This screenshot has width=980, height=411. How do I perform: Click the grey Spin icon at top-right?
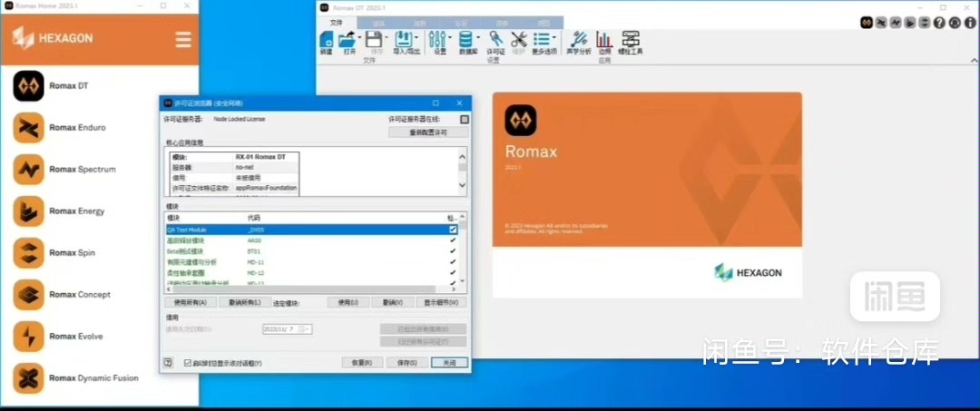pyautogui.click(x=925, y=23)
